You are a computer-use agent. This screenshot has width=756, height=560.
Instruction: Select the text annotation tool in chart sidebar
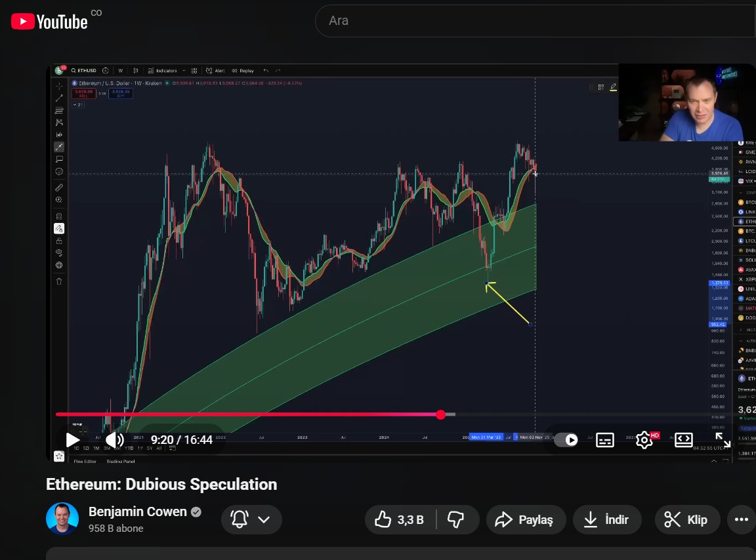pyautogui.click(x=59, y=159)
